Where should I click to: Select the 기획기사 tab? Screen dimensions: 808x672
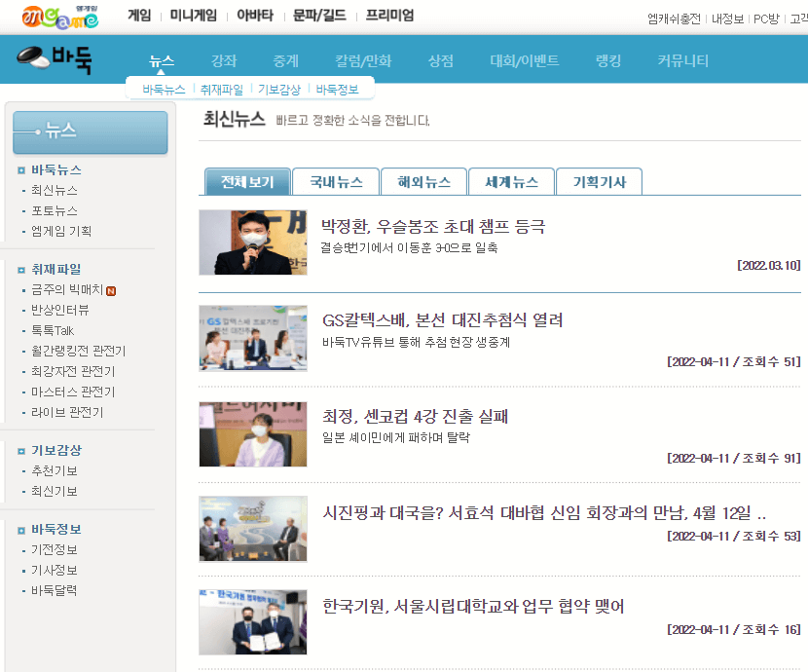click(x=599, y=181)
